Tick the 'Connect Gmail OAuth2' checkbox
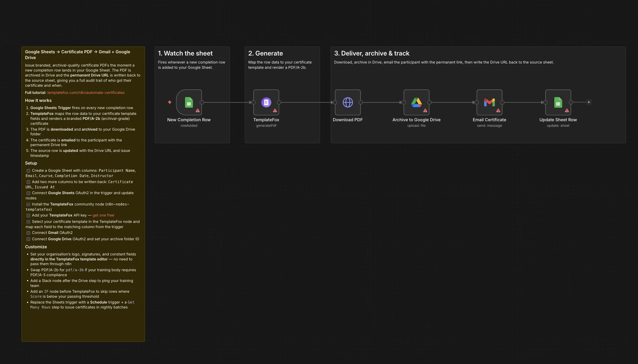The width and height of the screenshot is (638, 364). 28,233
